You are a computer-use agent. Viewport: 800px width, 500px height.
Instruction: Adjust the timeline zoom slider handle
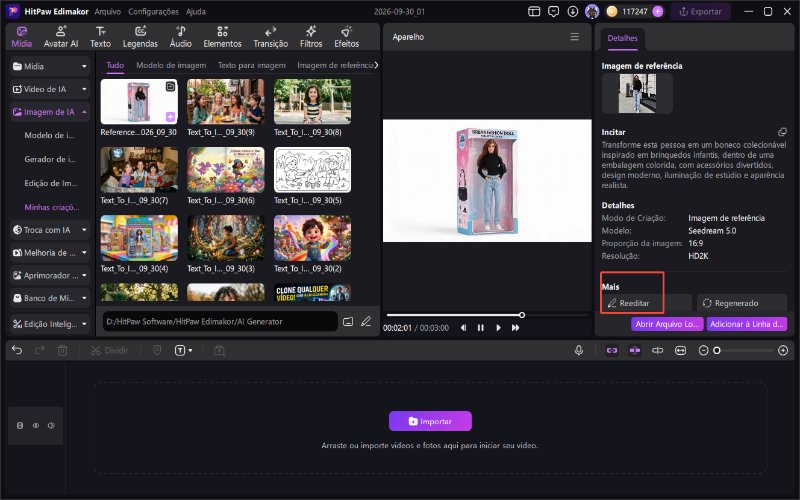click(717, 351)
